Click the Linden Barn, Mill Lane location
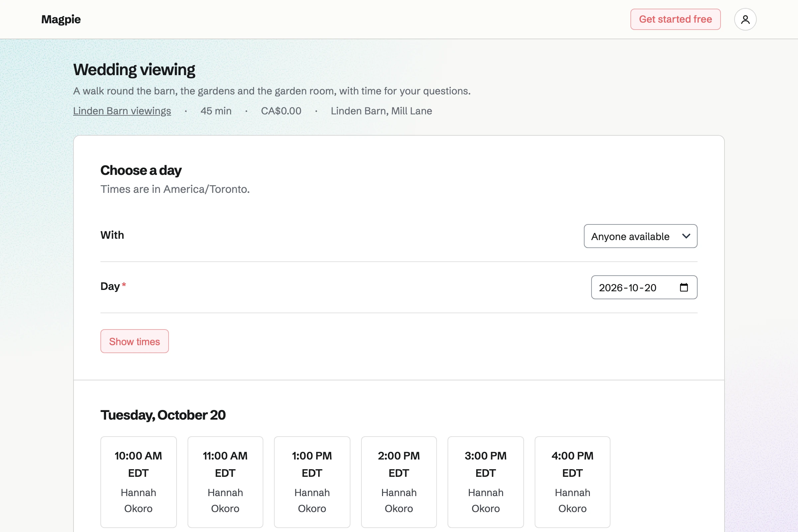 point(381,111)
